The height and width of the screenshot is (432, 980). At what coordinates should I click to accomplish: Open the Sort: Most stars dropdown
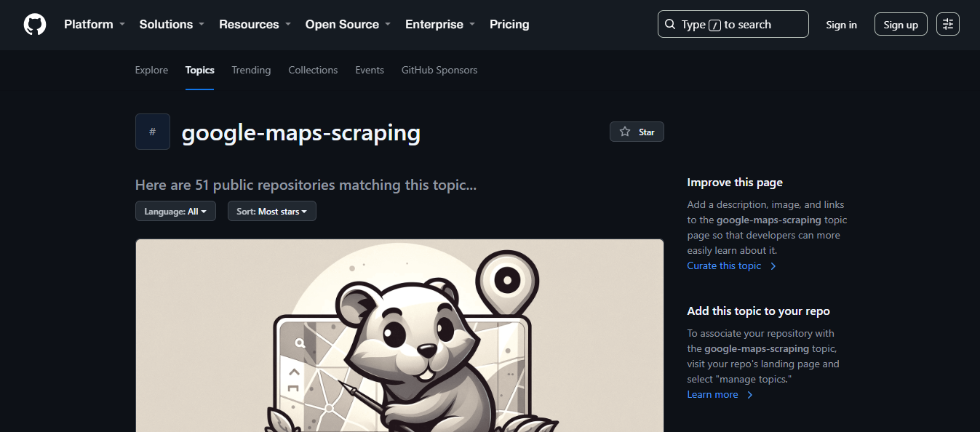(x=272, y=211)
